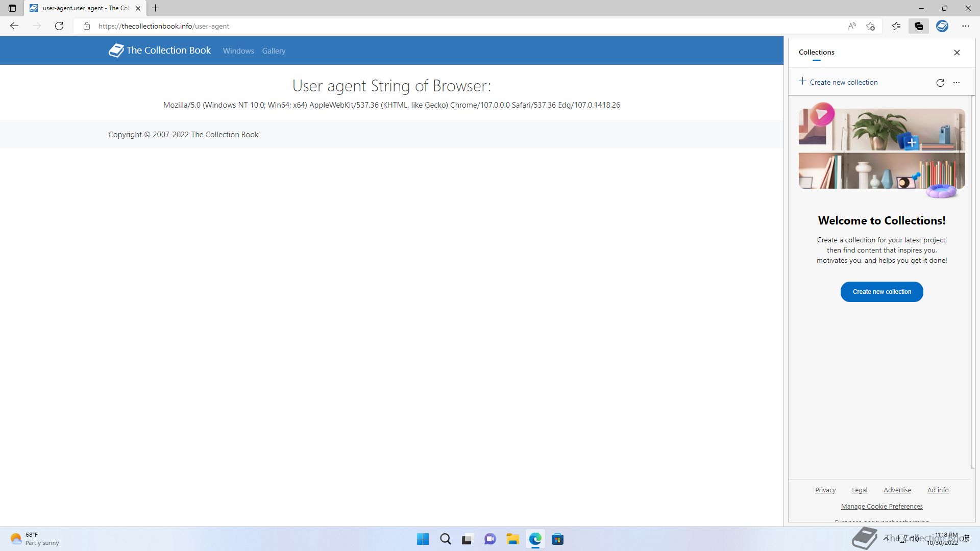Open the Gallery nav item
The width and height of the screenshot is (980, 551).
pyautogui.click(x=274, y=51)
